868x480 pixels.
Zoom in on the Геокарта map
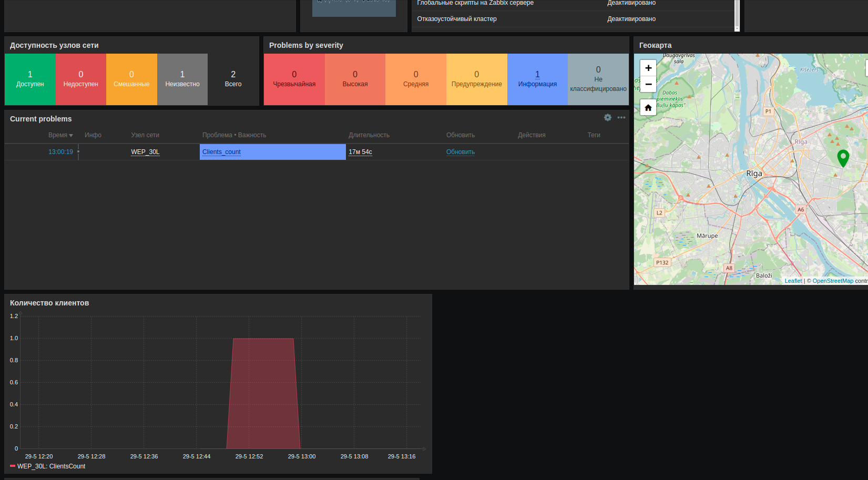coord(648,68)
